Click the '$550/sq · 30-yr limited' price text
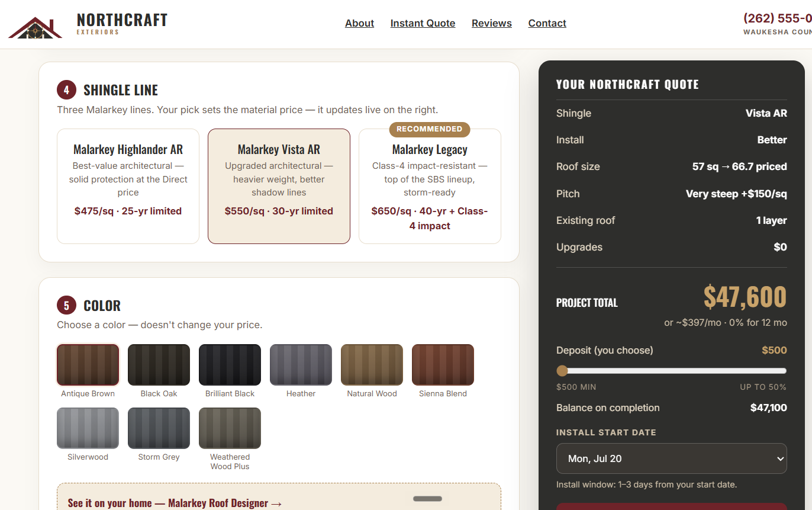Image resolution: width=812 pixels, height=510 pixels. click(279, 211)
